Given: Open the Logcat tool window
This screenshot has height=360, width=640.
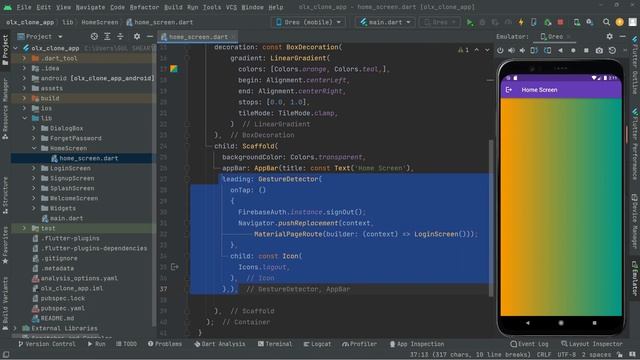Looking at the screenshot, I should point(317,344).
